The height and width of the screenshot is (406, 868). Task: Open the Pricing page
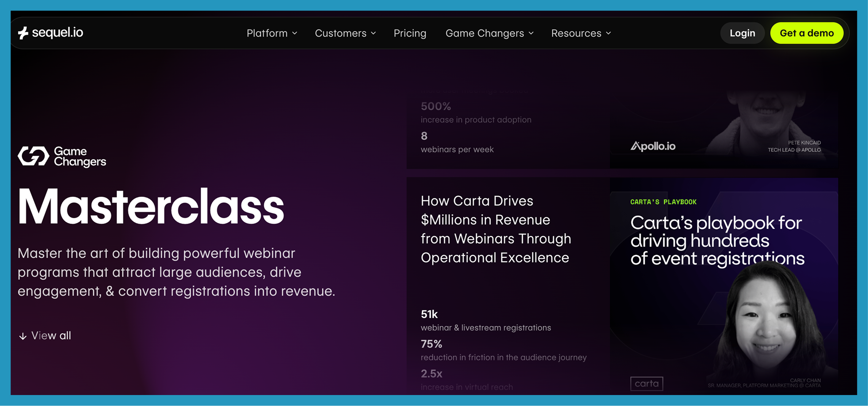coord(410,33)
